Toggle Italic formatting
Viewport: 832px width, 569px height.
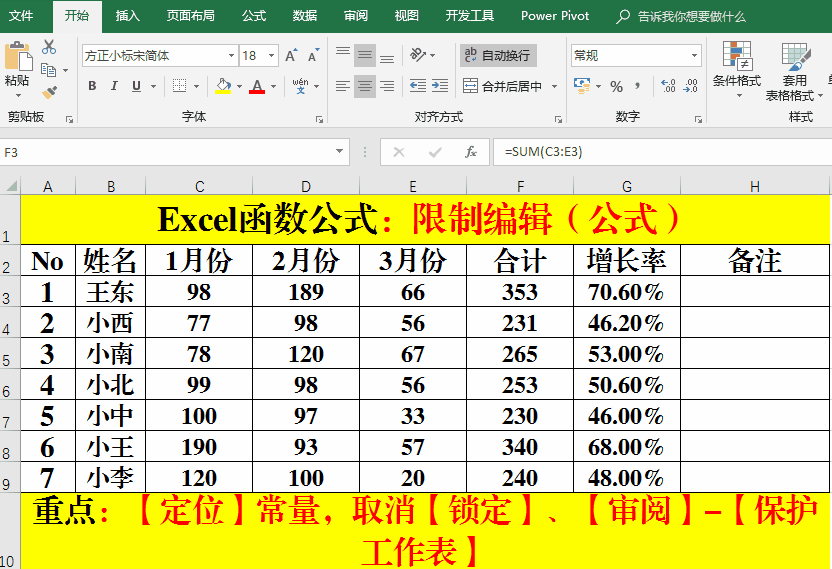click(114, 86)
